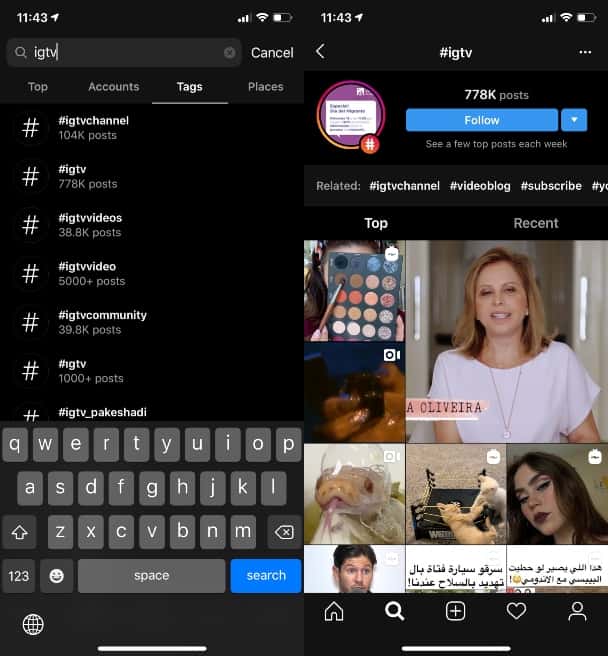Follow the #igtv hashtag
608x656 pixels.
point(482,120)
